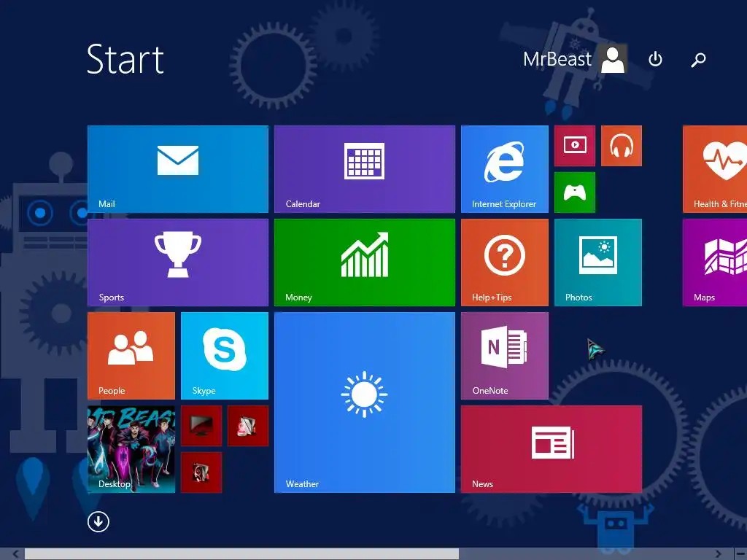Click the user account avatar picture
Image resolution: width=747 pixels, height=560 pixels.
click(x=613, y=59)
